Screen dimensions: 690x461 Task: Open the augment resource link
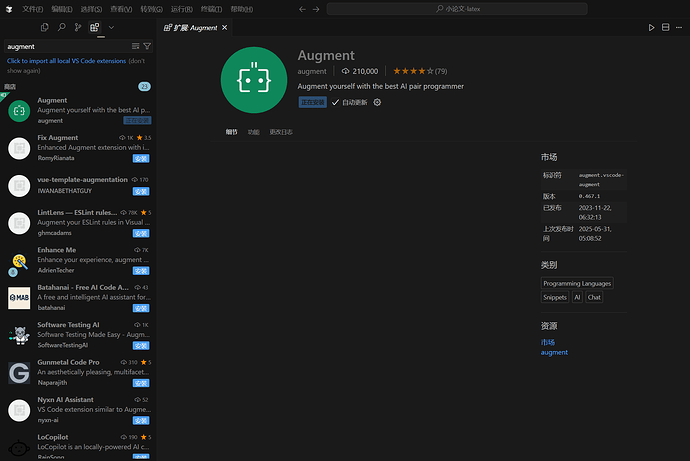click(554, 352)
